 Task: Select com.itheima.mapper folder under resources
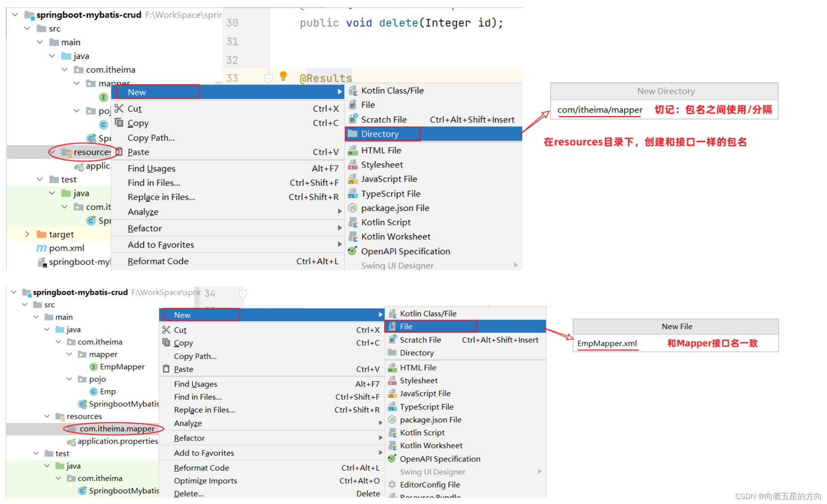117,428
